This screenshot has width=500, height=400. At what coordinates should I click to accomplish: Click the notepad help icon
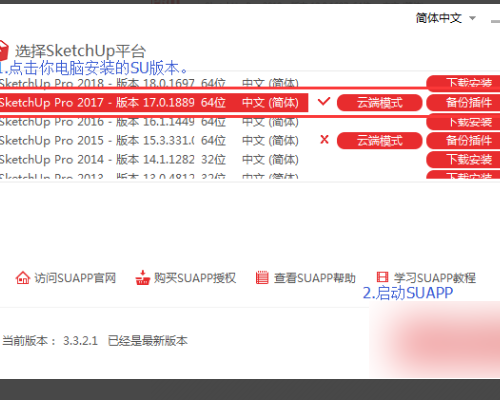tap(262, 278)
